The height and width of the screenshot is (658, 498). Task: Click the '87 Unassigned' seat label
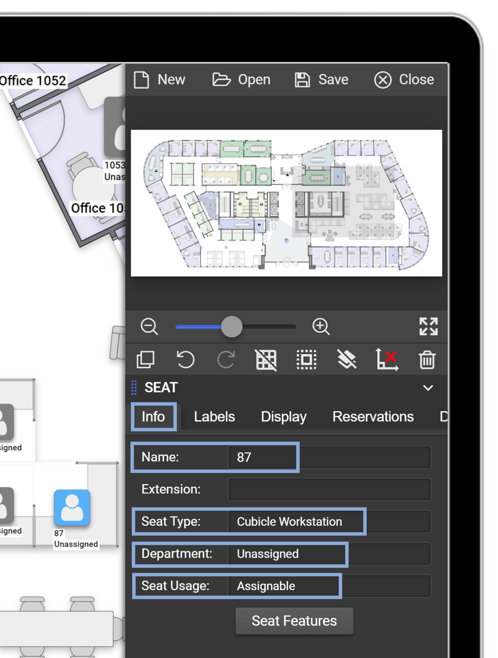(x=76, y=539)
